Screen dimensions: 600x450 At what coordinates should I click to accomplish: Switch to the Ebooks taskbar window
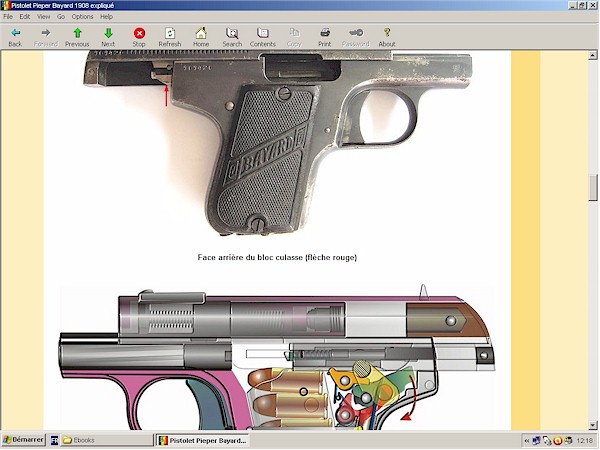[x=106, y=440]
